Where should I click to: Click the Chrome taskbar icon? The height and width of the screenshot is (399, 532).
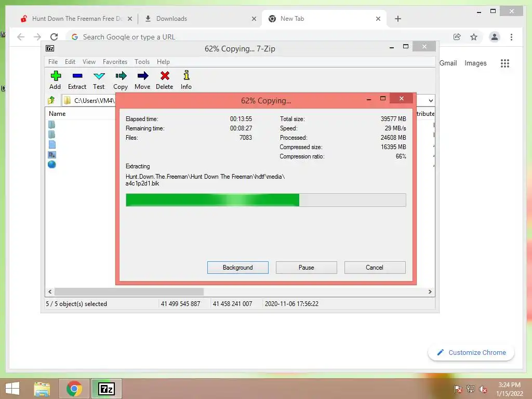(x=74, y=389)
